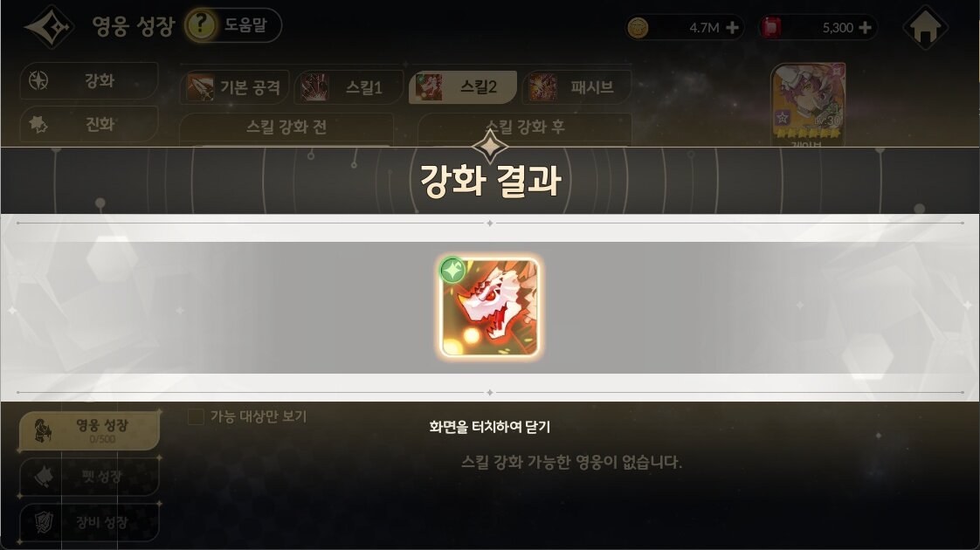This screenshot has width=980, height=550.
Task: Click the gold coin currency icon
Action: point(638,28)
